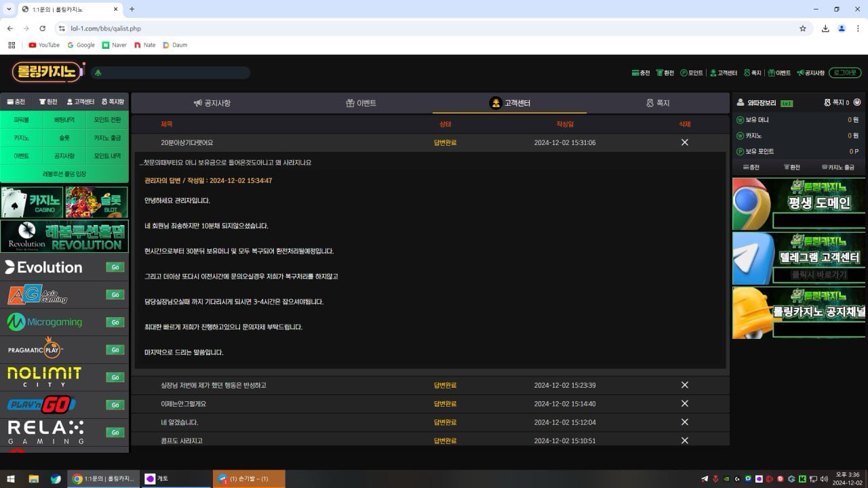Switch to the 공지사항 tab
The width and height of the screenshot is (868, 488).
(x=212, y=103)
